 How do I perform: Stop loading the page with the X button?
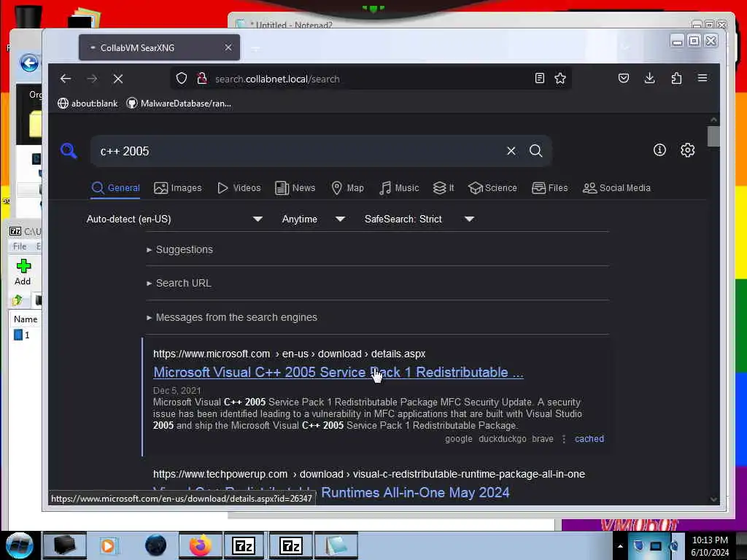[x=118, y=79]
